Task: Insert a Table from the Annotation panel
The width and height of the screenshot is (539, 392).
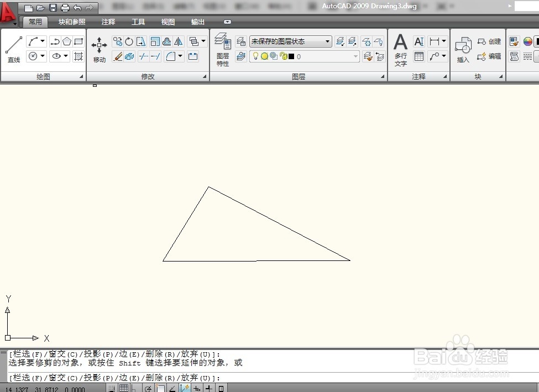Action: point(419,56)
